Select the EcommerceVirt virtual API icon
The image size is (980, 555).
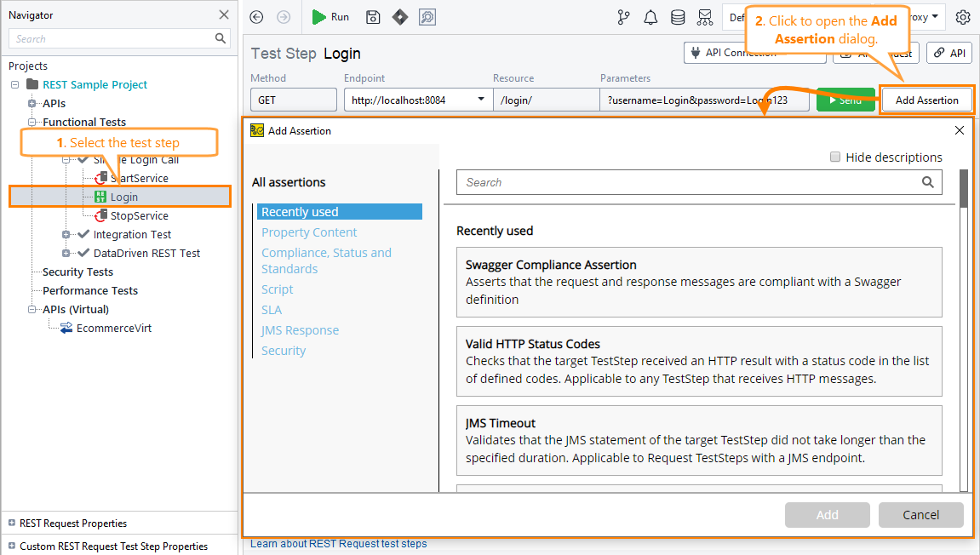pyautogui.click(x=66, y=328)
